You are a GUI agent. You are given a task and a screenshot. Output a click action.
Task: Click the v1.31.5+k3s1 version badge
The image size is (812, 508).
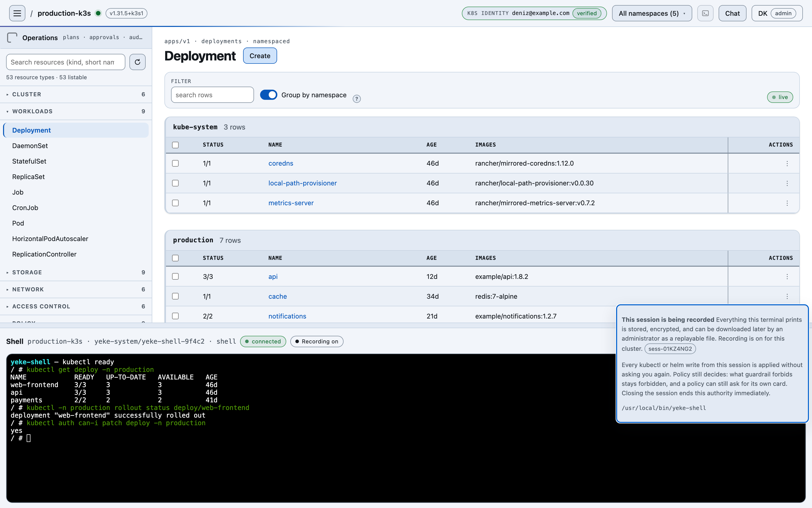[x=126, y=13]
